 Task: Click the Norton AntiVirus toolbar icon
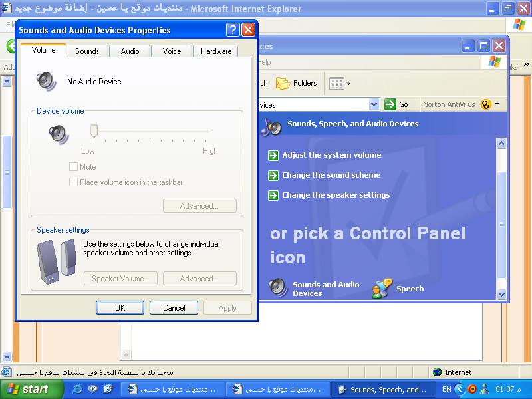tap(486, 104)
